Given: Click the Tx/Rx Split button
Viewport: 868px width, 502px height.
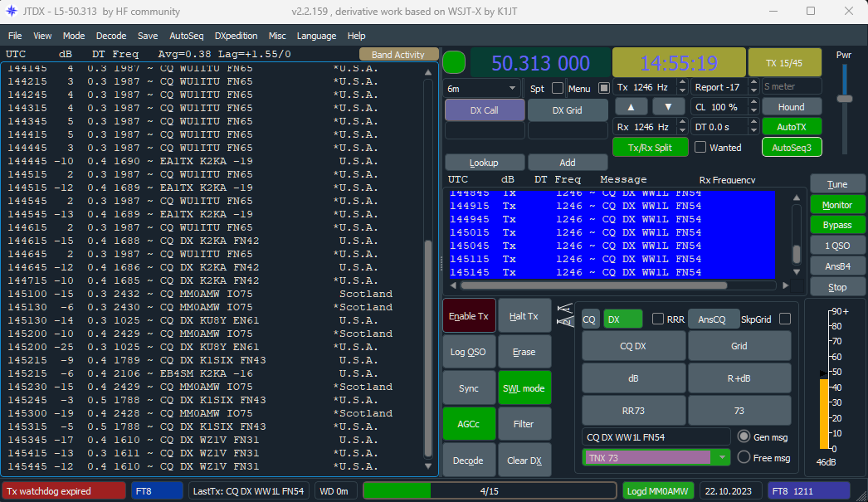Looking at the screenshot, I should 650,147.
